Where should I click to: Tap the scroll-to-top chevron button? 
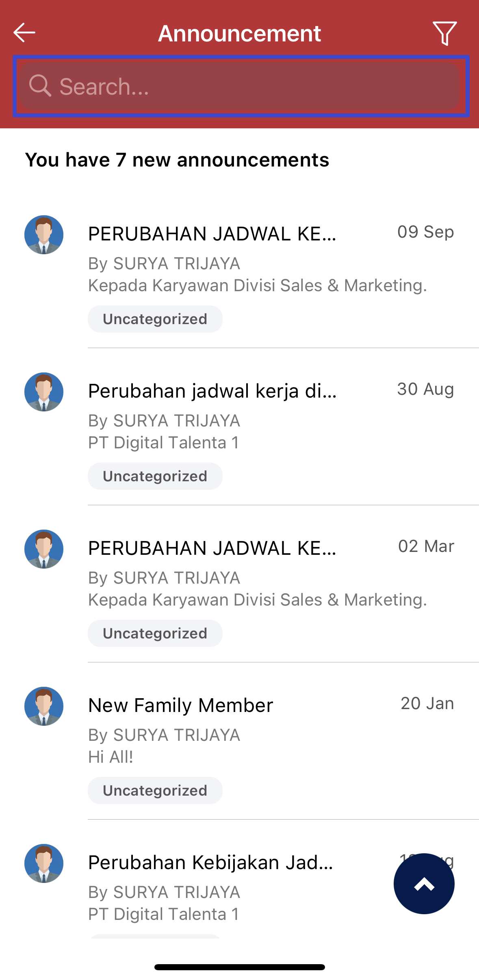pyautogui.click(x=424, y=883)
